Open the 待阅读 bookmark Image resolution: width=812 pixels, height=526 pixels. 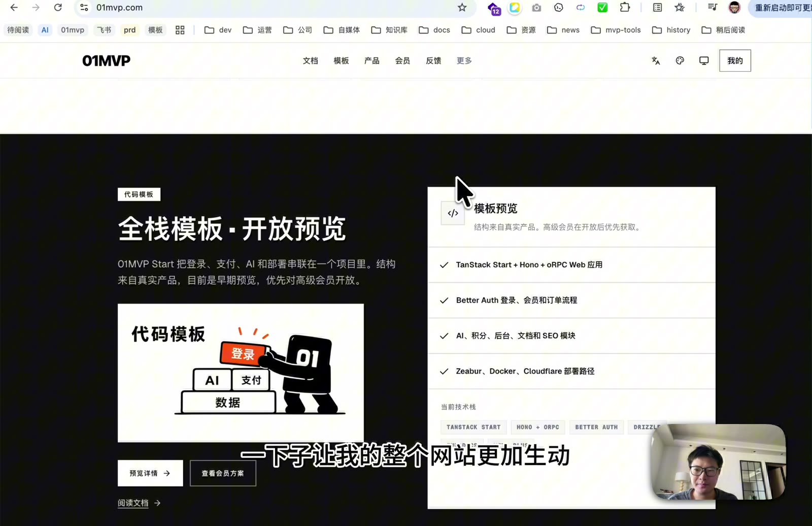18,30
